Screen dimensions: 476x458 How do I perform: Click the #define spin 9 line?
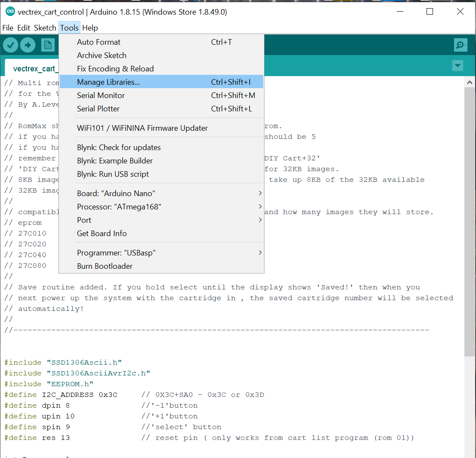tap(113, 427)
